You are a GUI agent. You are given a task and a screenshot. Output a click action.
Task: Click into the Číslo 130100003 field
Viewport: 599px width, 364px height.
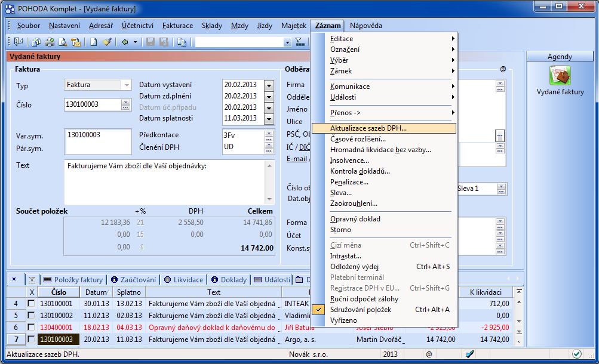[x=93, y=104]
